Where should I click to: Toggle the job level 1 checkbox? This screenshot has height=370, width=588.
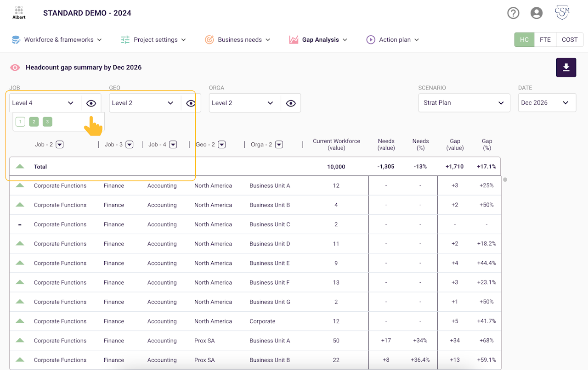(20, 122)
